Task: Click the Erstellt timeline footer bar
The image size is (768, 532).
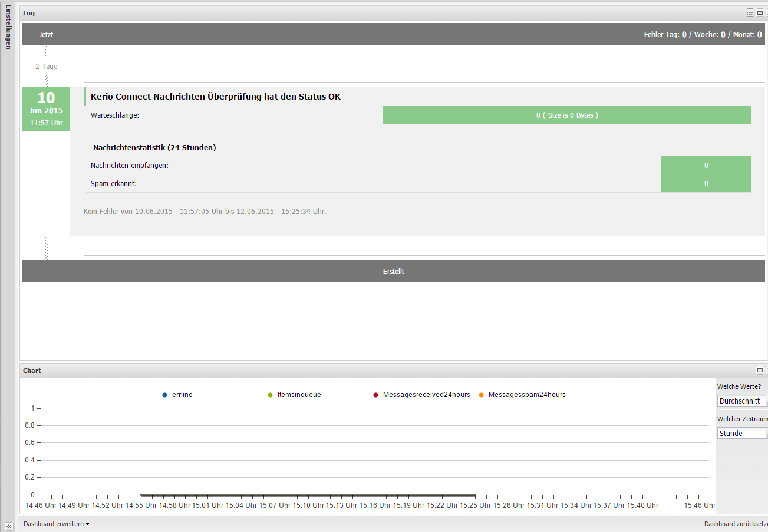Action: [394, 272]
